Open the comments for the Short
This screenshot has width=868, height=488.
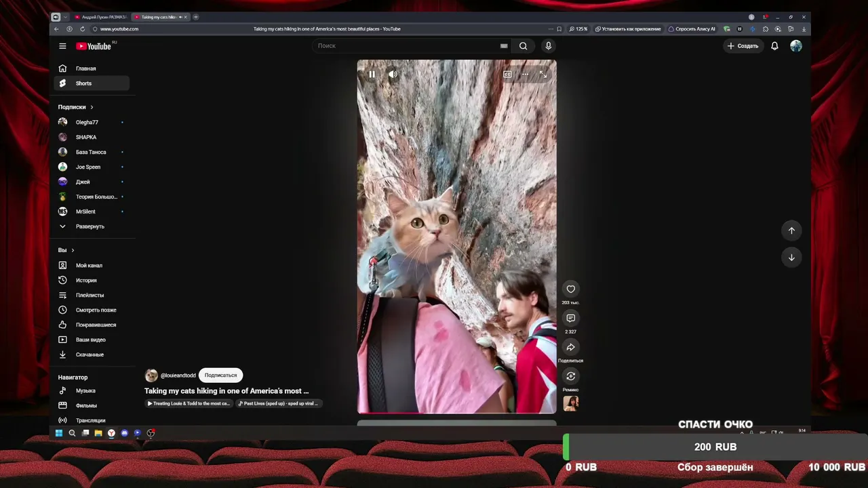(x=571, y=319)
